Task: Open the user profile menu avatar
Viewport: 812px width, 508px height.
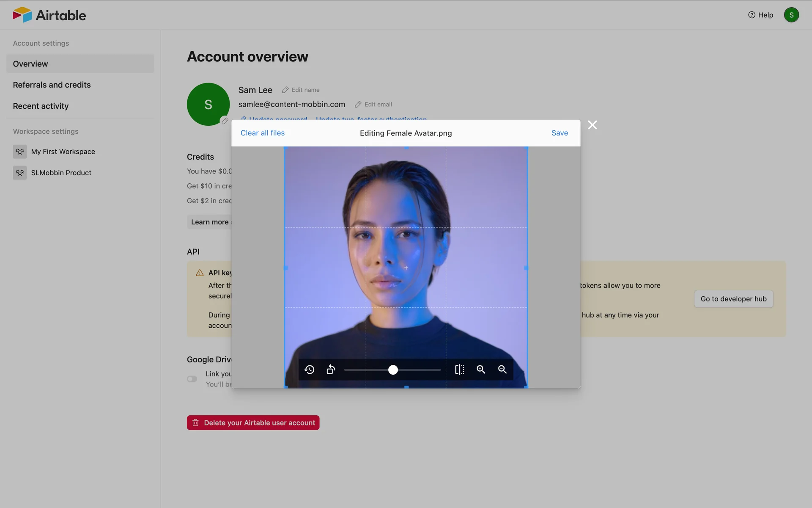Action: click(791, 15)
